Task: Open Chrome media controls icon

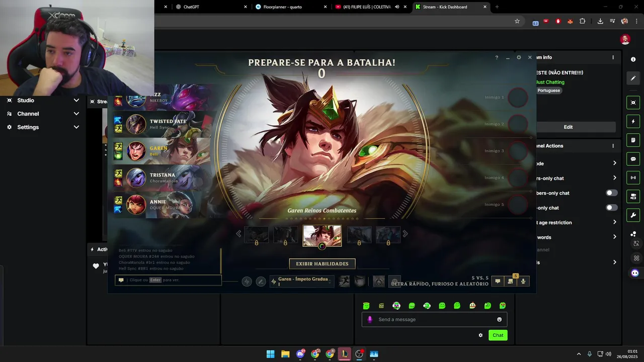Action: [x=612, y=21]
